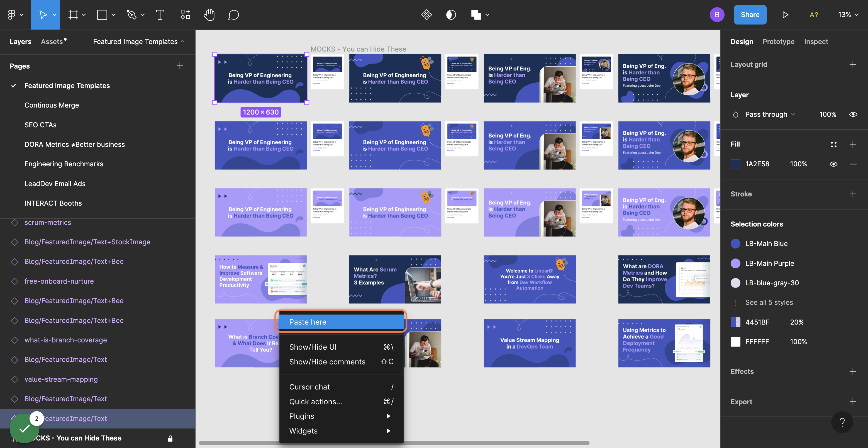Unlock the MOCKS layer lock icon
The width and height of the screenshot is (868, 448).
pos(170,438)
